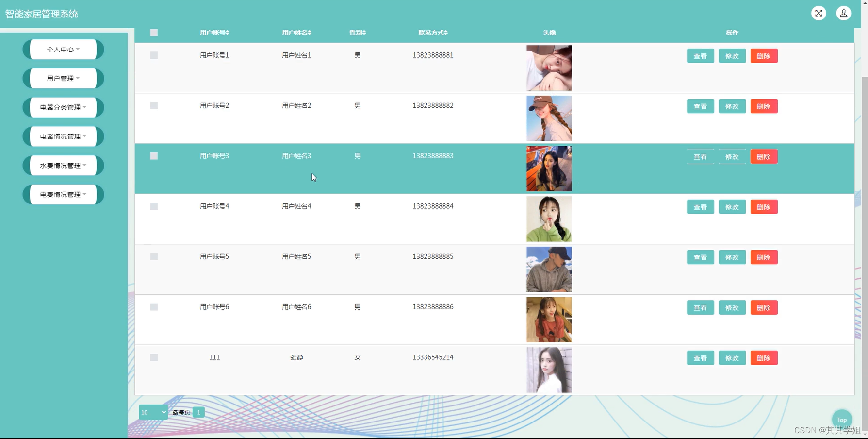The height and width of the screenshot is (439, 868).
Task: Select phone number 13823888883
Action: point(433,156)
